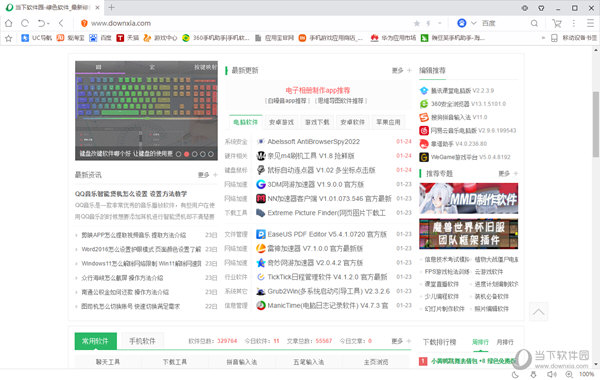The image size is (600, 380).
Task: Go back using the back arrow
Action: point(61,23)
